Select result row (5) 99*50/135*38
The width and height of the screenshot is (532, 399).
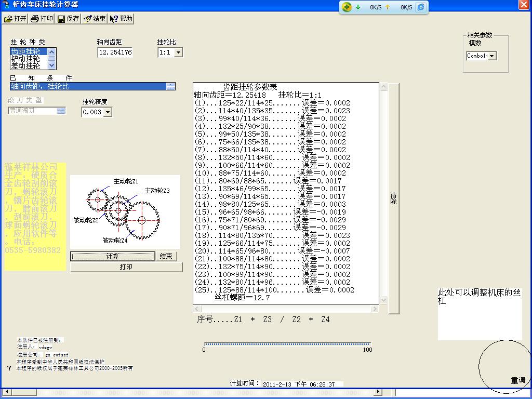point(270,134)
